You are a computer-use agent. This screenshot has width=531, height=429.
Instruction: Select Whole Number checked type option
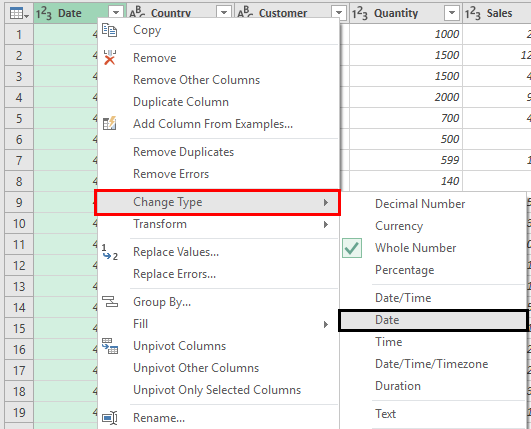click(x=415, y=248)
